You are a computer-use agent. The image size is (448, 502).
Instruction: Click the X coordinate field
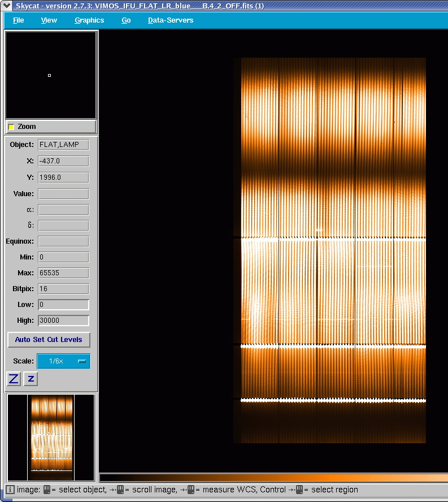pyautogui.click(x=63, y=161)
